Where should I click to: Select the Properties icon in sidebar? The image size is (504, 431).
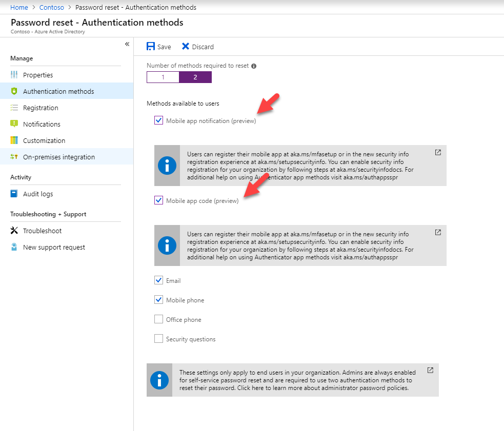pyautogui.click(x=14, y=75)
